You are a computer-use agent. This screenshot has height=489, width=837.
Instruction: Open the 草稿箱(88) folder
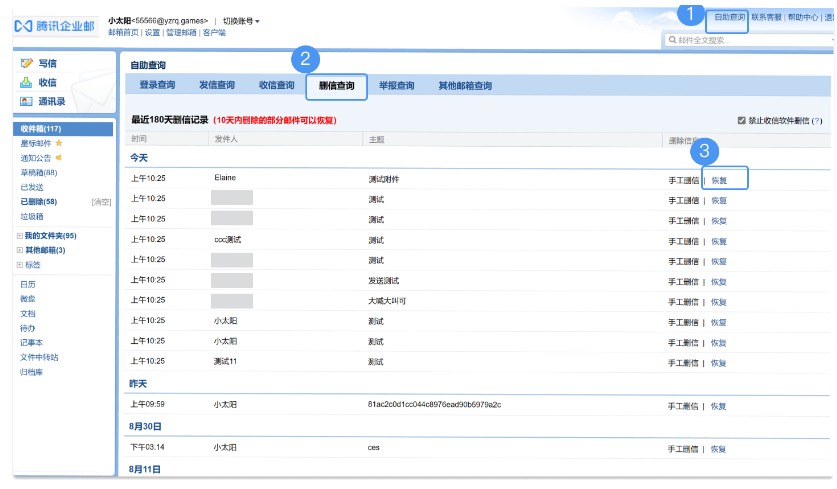(x=38, y=172)
